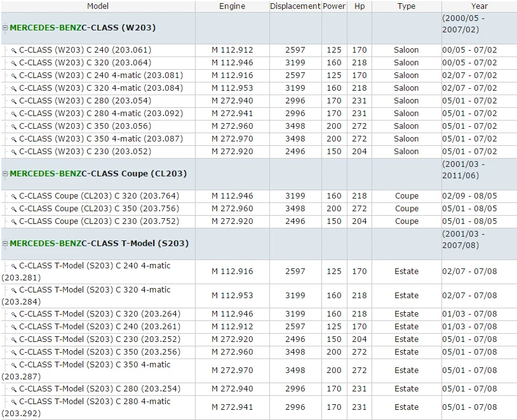
Task: Click key icon for C 320 4-matic (203.084)
Action: point(14,89)
